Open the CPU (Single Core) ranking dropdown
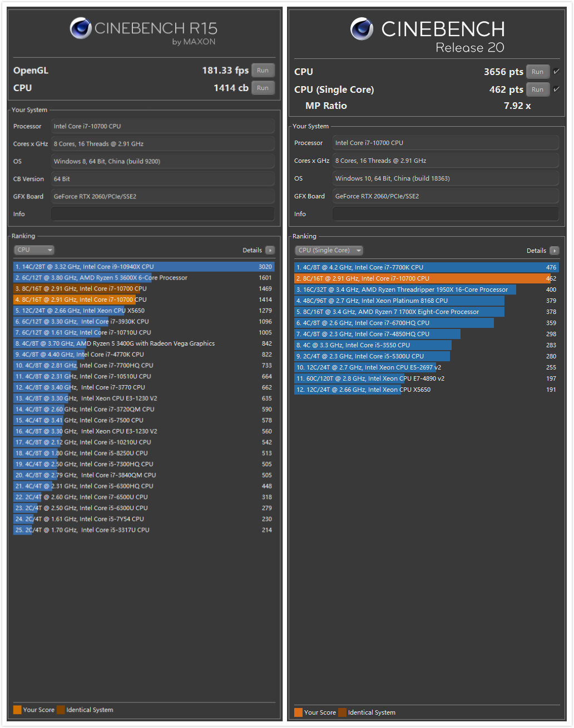574x728 pixels. pos(329,251)
